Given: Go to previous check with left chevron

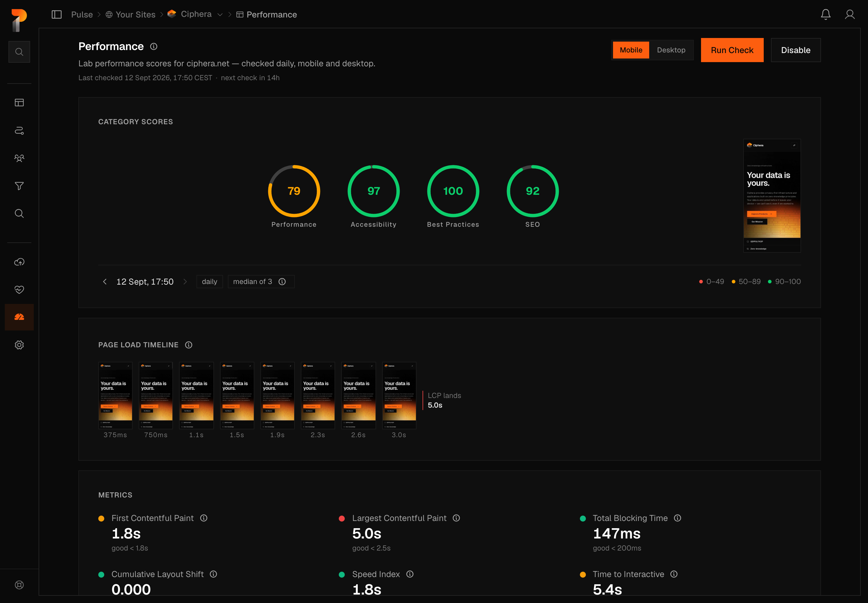Looking at the screenshot, I should (105, 282).
